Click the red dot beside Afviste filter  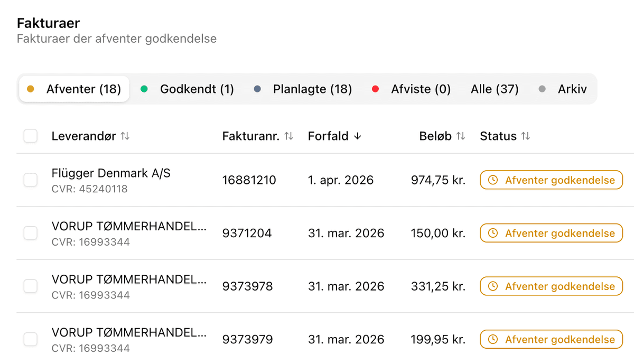[376, 89]
